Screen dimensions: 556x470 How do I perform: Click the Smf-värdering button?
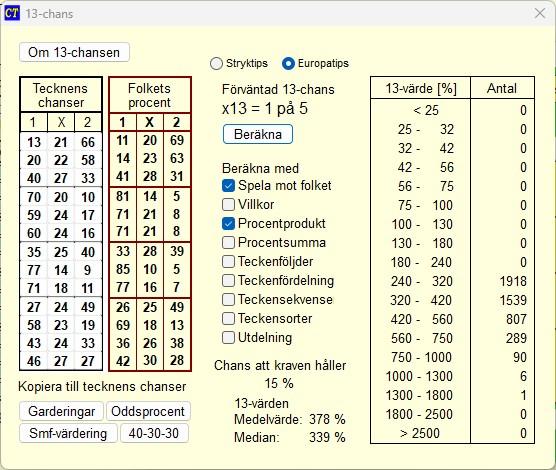[x=68, y=433]
